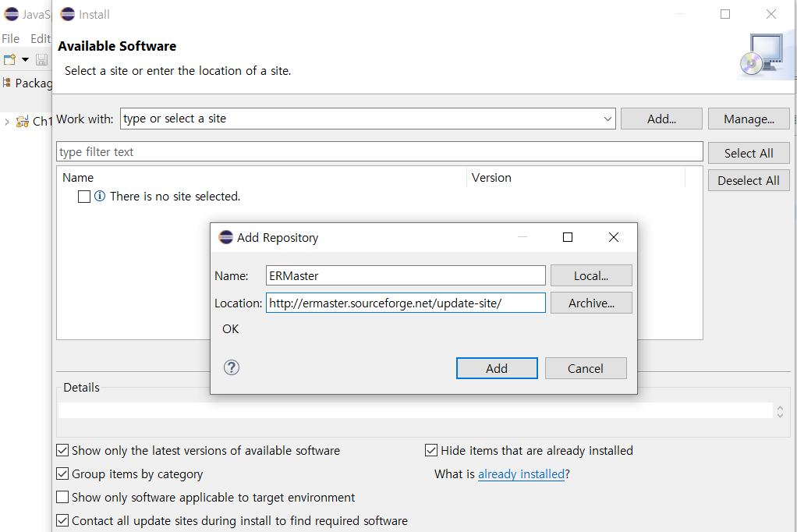The width and height of the screenshot is (797, 532).
Task: Click the repository Name input field
Action: pyautogui.click(x=406, y=275)
